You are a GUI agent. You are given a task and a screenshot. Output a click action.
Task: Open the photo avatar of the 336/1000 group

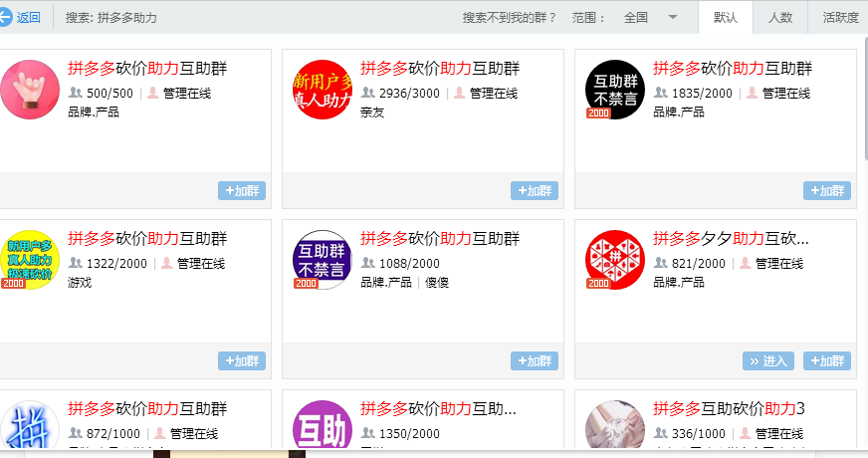(615, 424)
